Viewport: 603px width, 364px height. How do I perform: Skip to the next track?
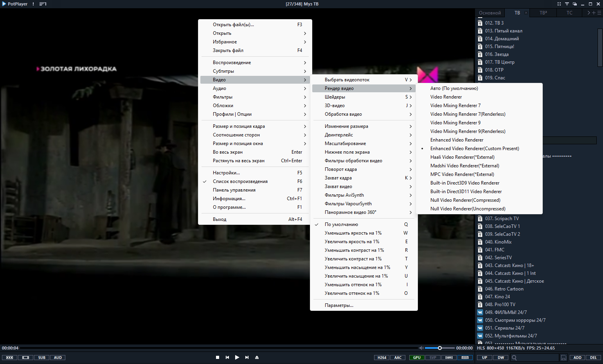click(247, 357)
